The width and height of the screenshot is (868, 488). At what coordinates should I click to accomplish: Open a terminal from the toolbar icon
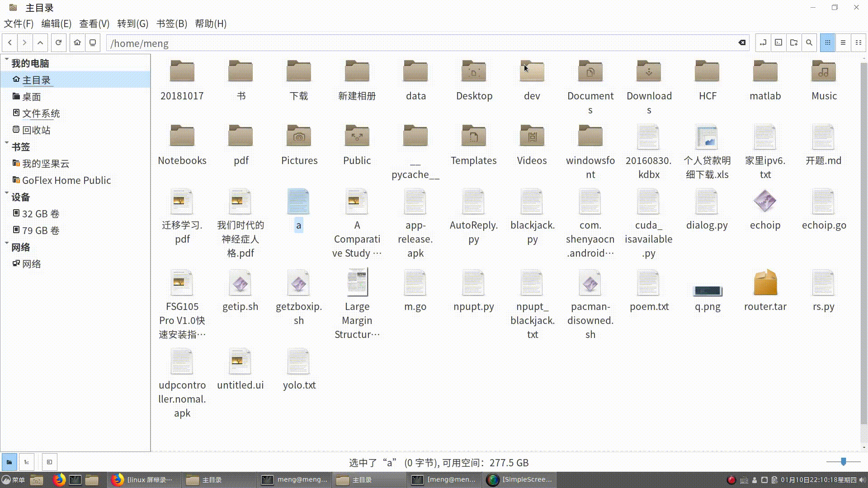pos(778,42)
